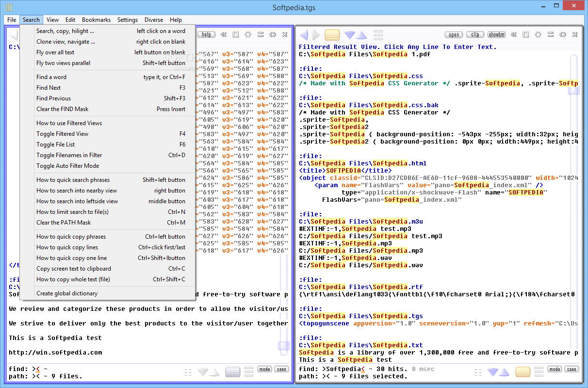Click the http://win.softpedia.com line
Viewport: 588px width, 388px height.
click(x=55, y=353)
